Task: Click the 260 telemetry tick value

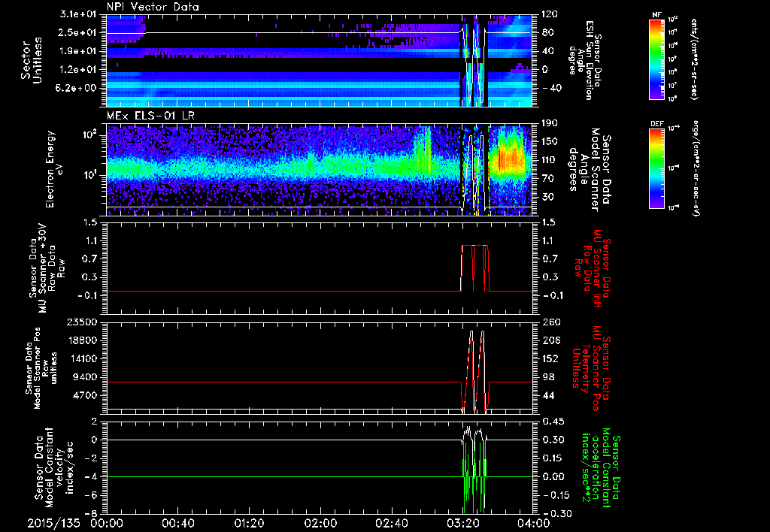Action: [550, 322]
